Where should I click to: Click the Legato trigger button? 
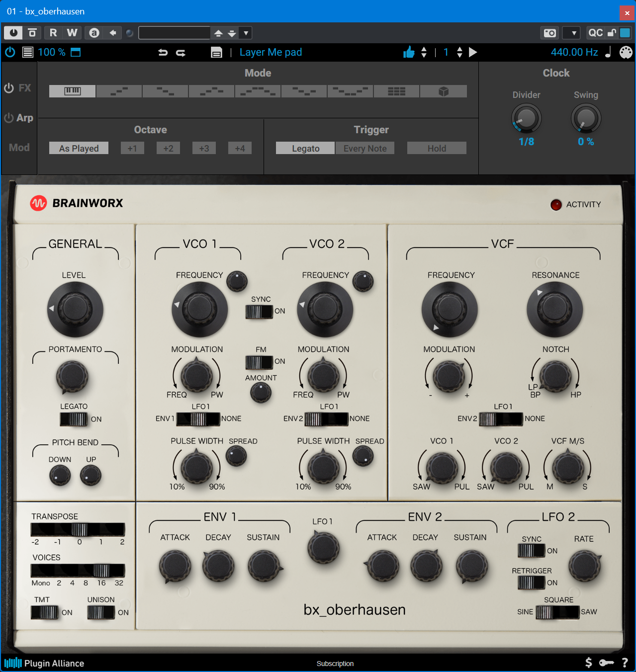pyautogui.click(x=305, y=148)
